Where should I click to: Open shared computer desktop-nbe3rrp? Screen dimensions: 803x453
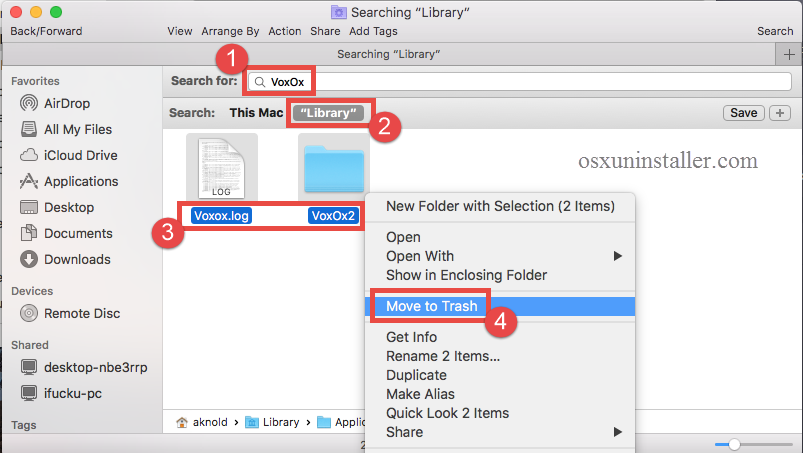pyautogui.click(x=83, y=368)
